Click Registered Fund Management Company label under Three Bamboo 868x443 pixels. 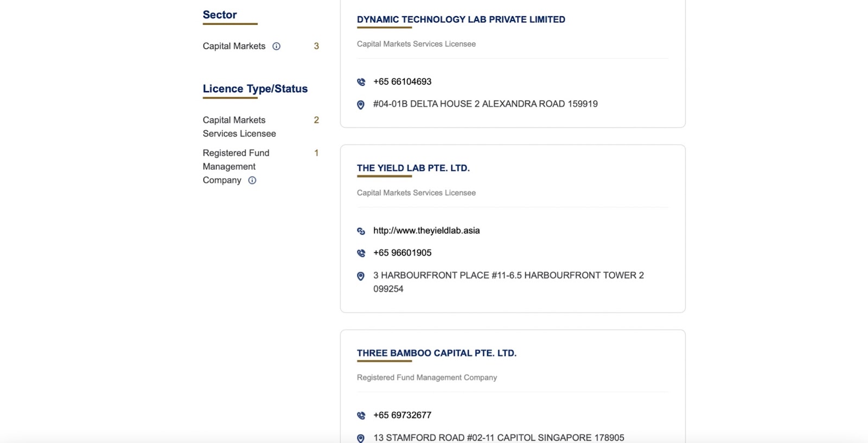coord(427,377)
